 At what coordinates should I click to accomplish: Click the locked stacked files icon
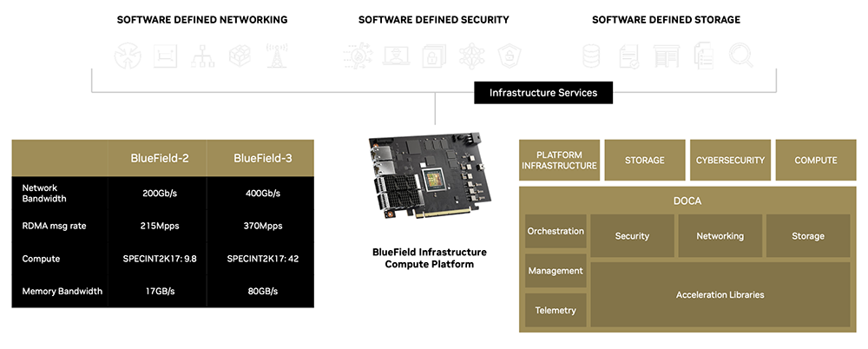[434, 56]
